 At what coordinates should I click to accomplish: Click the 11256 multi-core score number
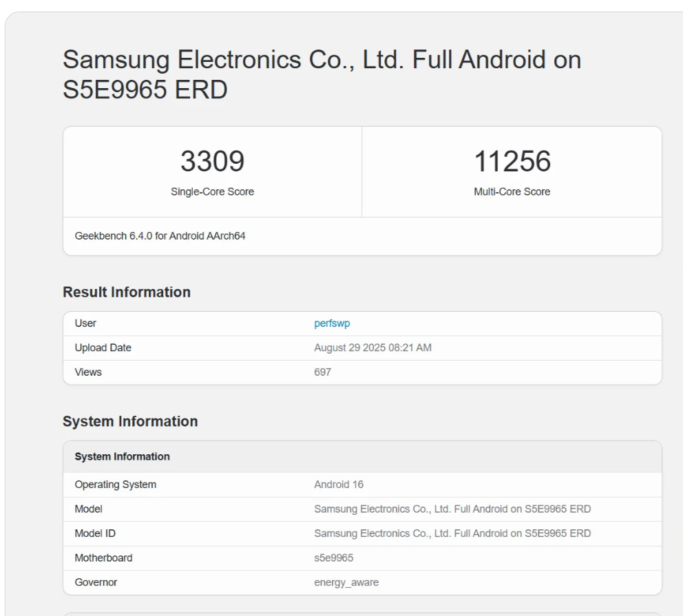tap(512, 162)
